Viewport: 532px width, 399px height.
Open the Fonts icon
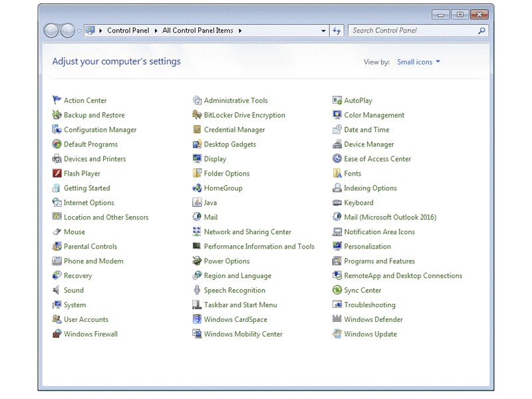coord(337,173)
